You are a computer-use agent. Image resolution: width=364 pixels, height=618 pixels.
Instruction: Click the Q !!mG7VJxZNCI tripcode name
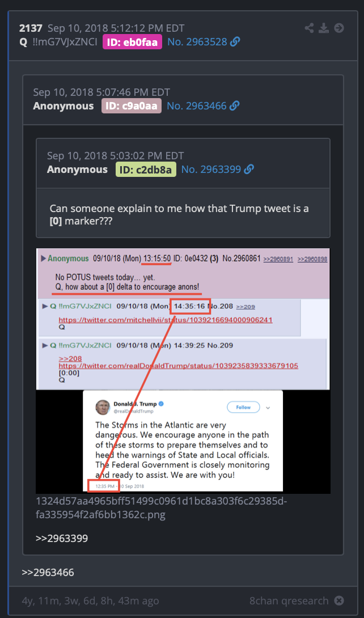click(58, 42)
